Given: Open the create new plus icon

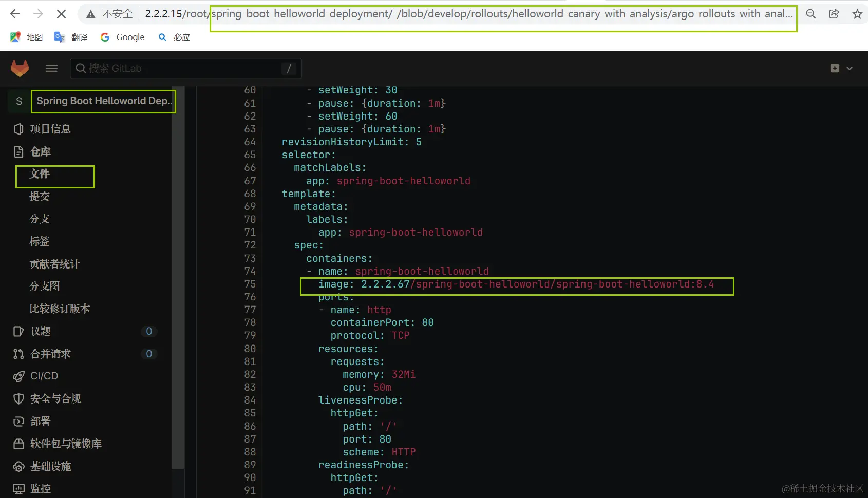Looking at the screenshot, I should pos(835,68).
